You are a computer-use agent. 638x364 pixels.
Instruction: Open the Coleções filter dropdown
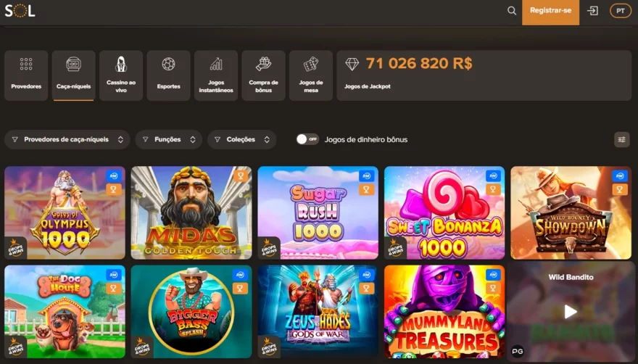pyautogui.click(x=241, y=140)
